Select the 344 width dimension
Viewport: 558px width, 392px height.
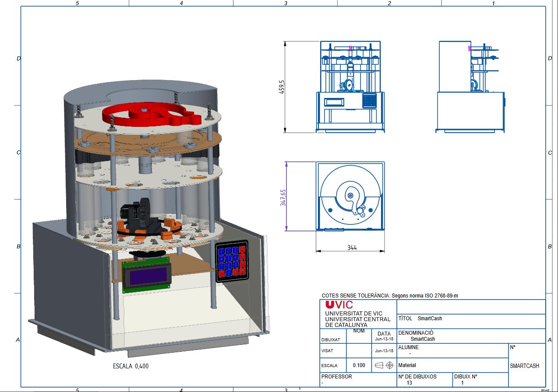click(352, 248)
